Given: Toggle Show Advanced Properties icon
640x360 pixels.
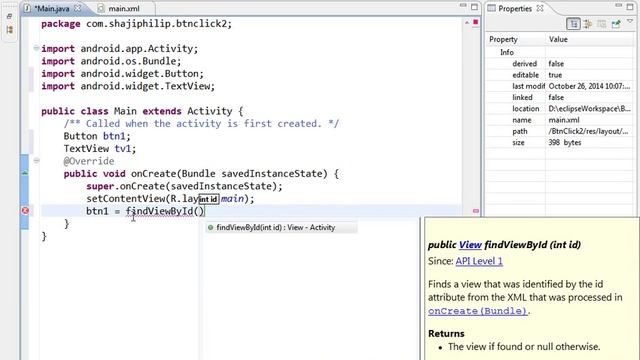Looking at the screenshot, I should click(x=588, y=24).
